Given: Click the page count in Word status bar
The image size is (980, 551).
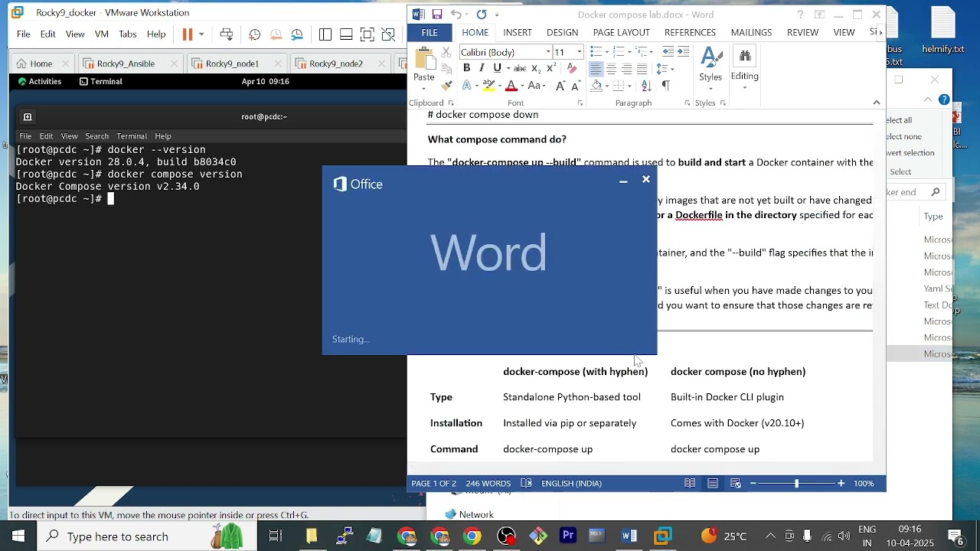Looking at the screenshot, I should pyautogui.click(x=433, y=484).
